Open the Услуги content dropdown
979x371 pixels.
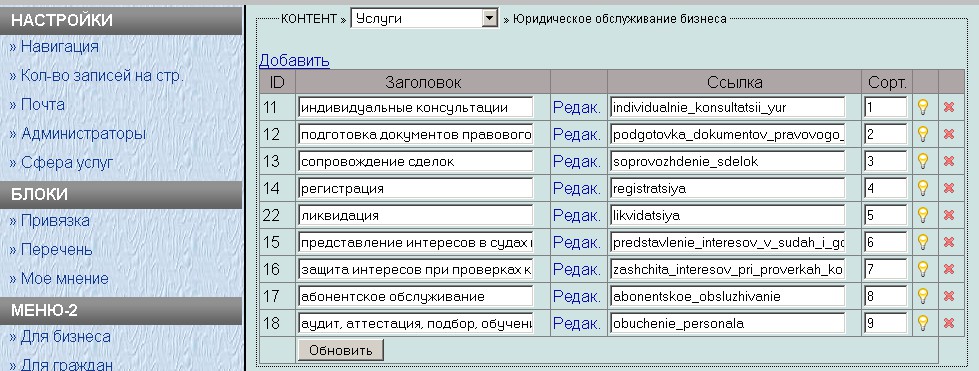(425, 19)
